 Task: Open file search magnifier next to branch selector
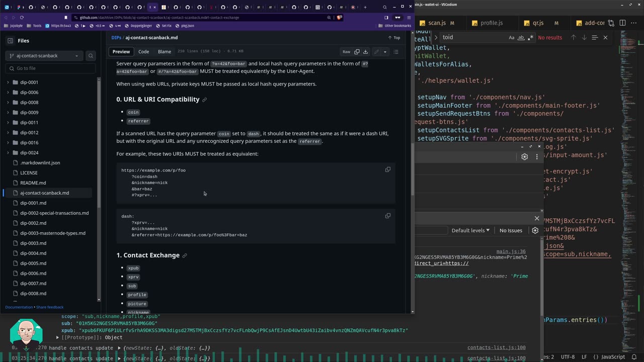[91, 56]
